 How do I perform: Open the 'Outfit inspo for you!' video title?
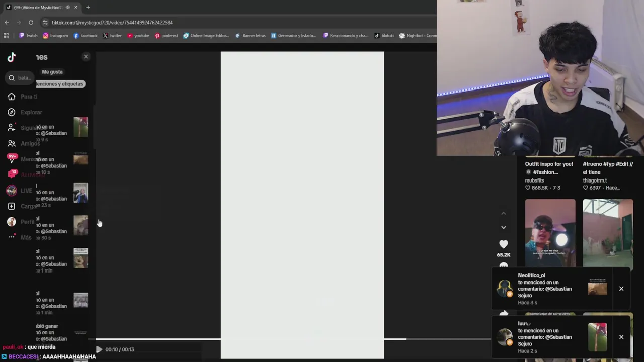pos(549,168)
